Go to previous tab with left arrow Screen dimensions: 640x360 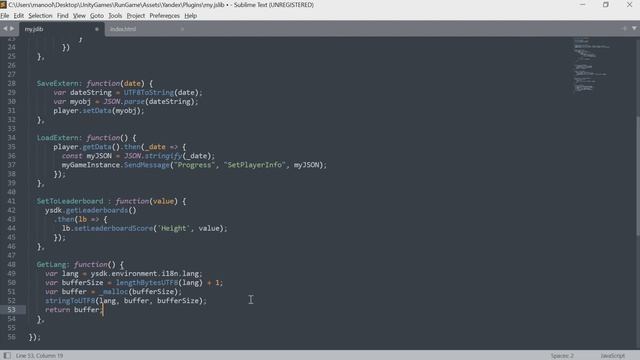(x=5, y=29)
